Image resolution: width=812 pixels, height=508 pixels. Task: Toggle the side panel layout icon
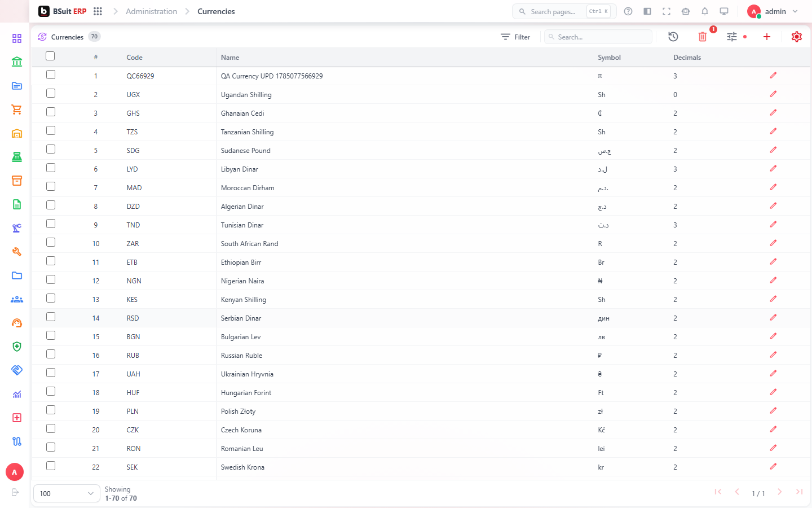647,11
